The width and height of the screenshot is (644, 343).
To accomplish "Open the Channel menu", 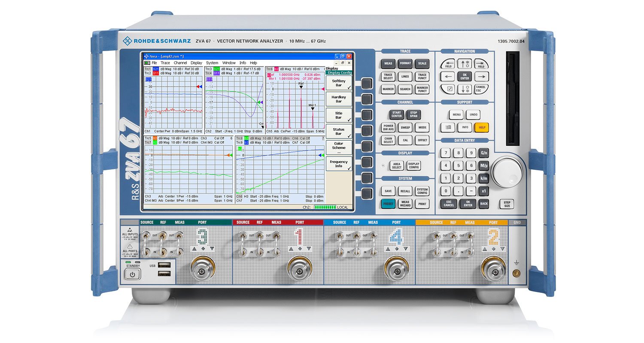I will tap(181, 63).
